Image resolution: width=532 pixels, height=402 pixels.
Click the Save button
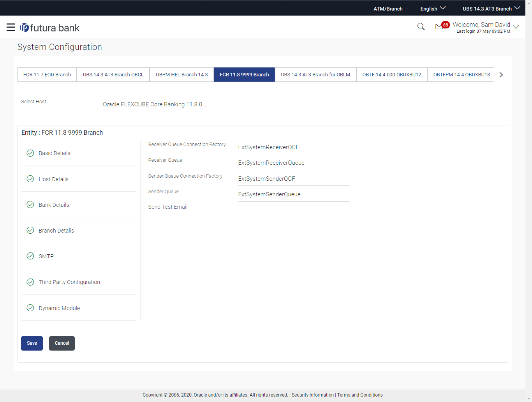(32, 343)
